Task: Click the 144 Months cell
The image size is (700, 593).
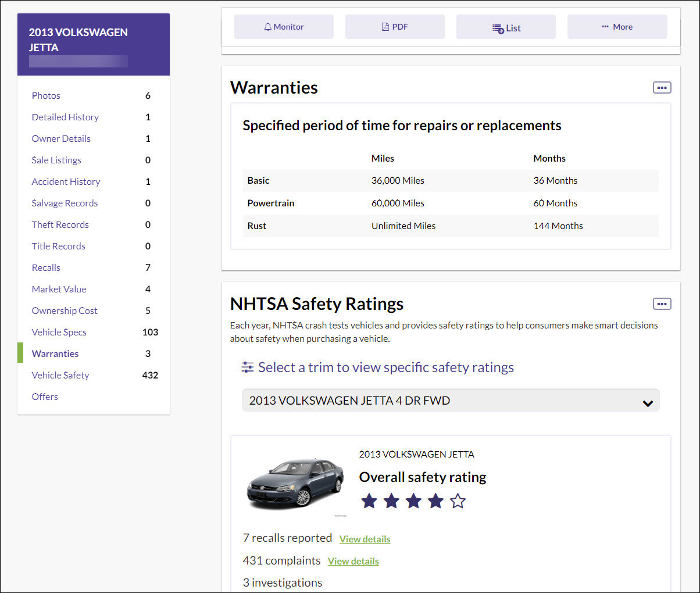Action: pyautogui.click(x=558, y=226)
